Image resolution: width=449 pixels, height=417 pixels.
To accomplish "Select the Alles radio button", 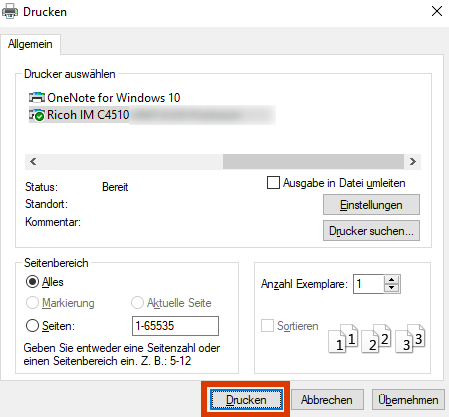I will click(x=32, y=282).
